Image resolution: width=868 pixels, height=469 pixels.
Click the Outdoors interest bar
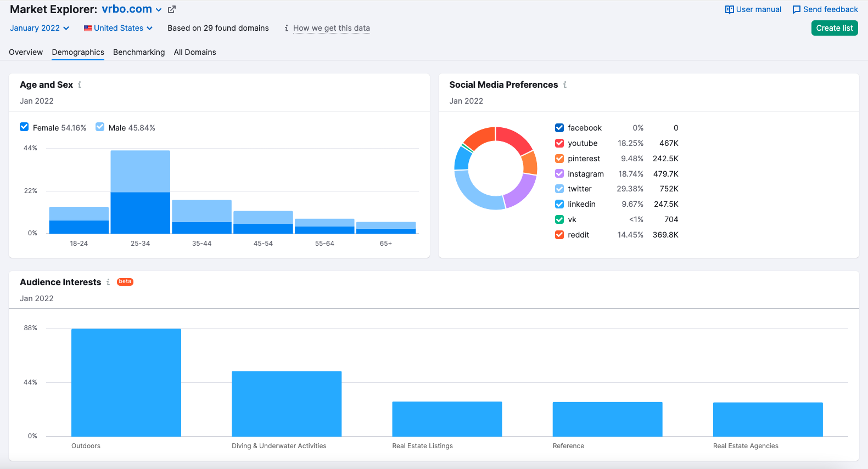coord(126,382)
